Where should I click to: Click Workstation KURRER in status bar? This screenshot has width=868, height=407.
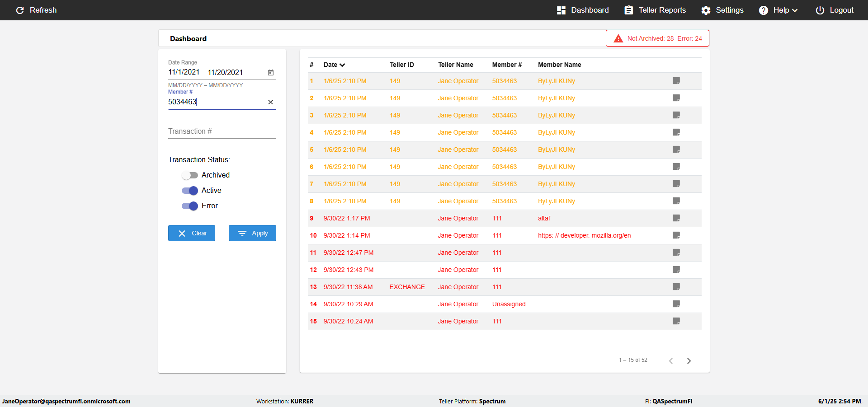[x=285, y=401]
